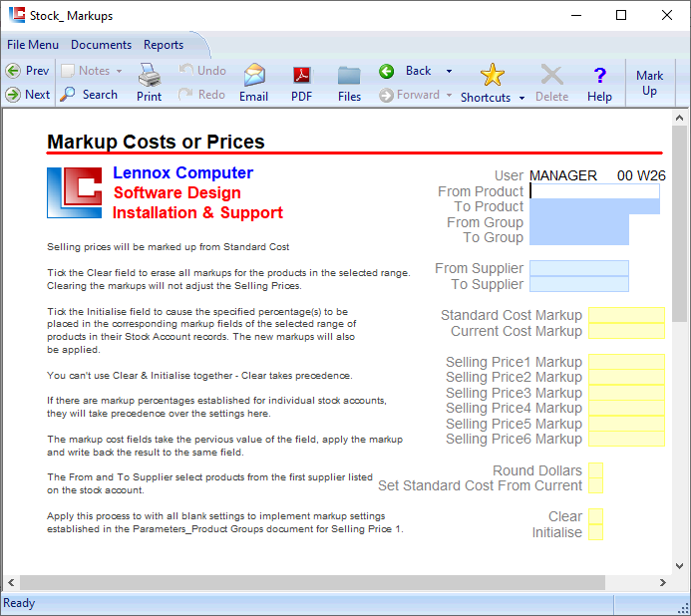Expand the Shortcuts dropdown arrow
This screenshot has width=691, height=616.
tap(519, 98)
